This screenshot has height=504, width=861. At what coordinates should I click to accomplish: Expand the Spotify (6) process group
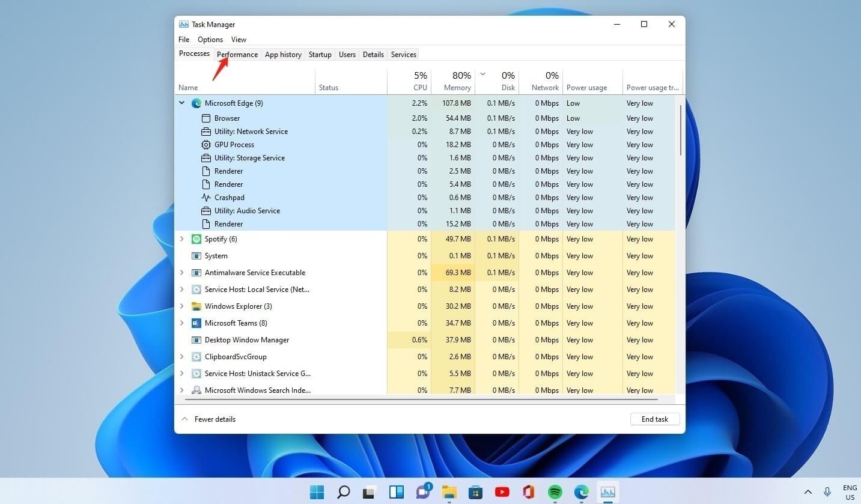[x=182, y=239]
